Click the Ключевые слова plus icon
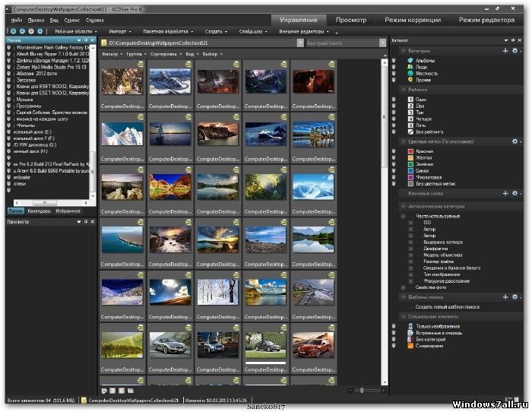This screenshot has height=412, width=532. tap(505, 193)
